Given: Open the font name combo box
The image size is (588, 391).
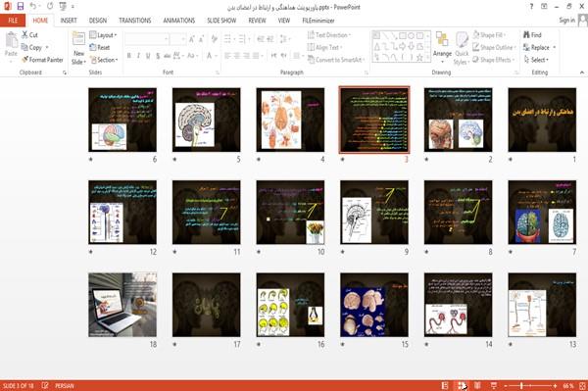Looking at the screenshot, I should [x=146, y=38].
